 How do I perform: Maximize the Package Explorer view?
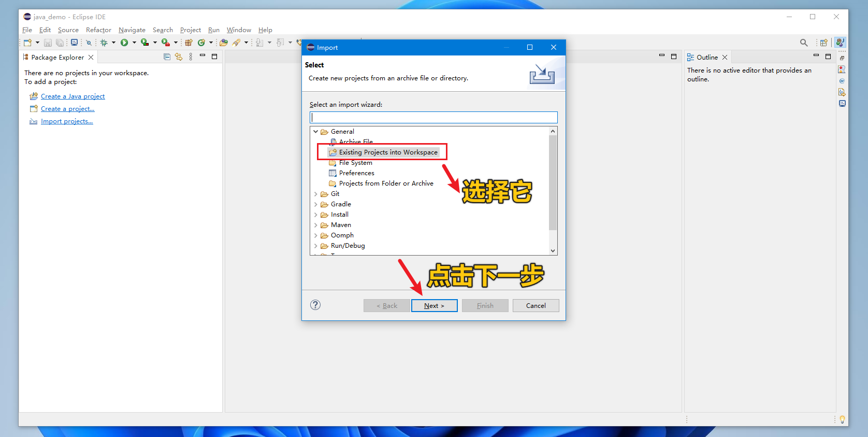point(214,57)
